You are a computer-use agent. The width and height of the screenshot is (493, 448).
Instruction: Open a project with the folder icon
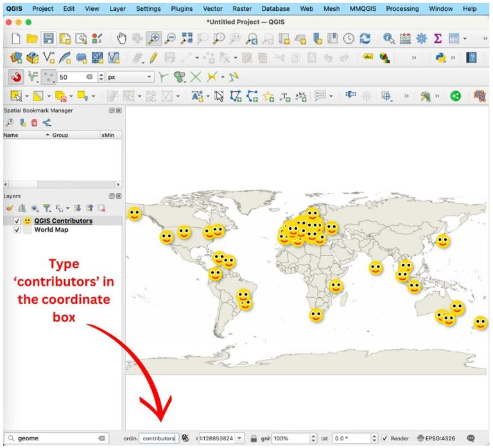click(31, 39)
